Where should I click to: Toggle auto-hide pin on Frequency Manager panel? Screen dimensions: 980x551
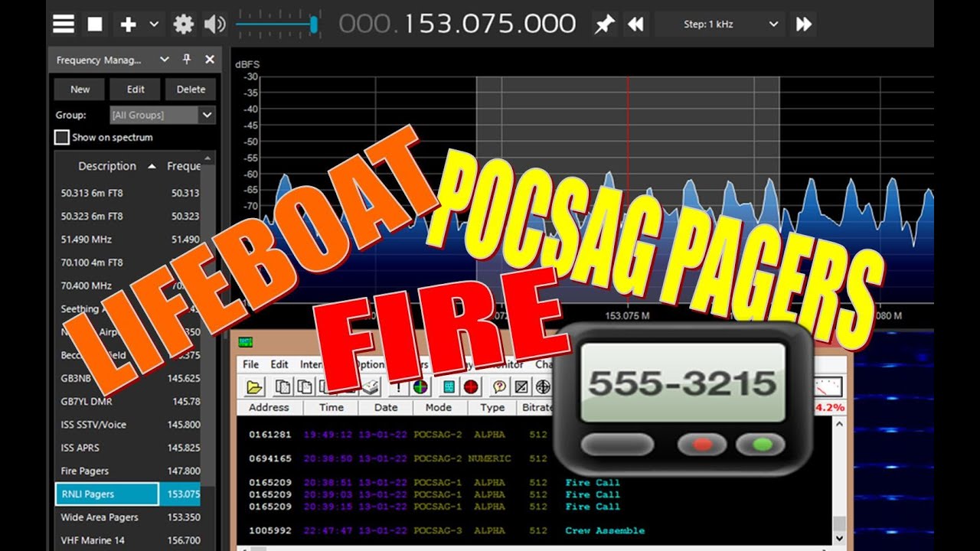coord(186,59)
